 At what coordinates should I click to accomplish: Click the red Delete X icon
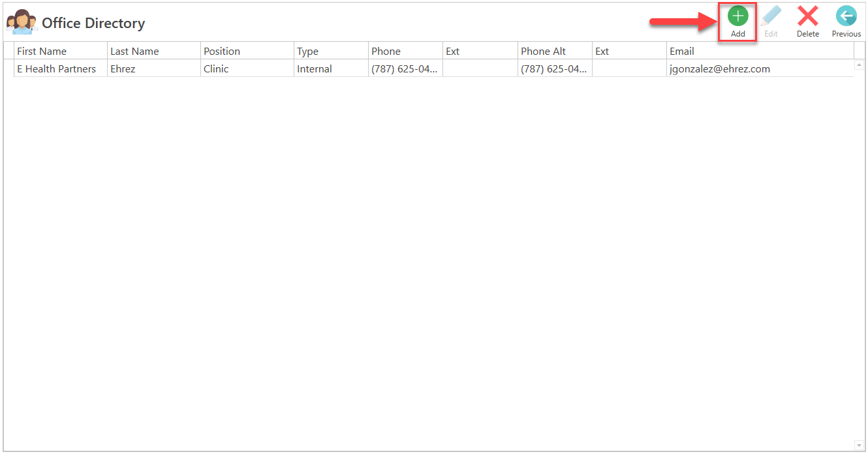tap(808, 16)
